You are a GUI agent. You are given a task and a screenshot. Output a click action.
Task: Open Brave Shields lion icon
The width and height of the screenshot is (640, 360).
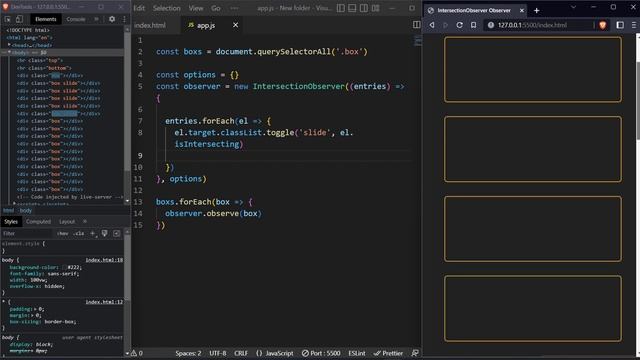tap(602, 25)
